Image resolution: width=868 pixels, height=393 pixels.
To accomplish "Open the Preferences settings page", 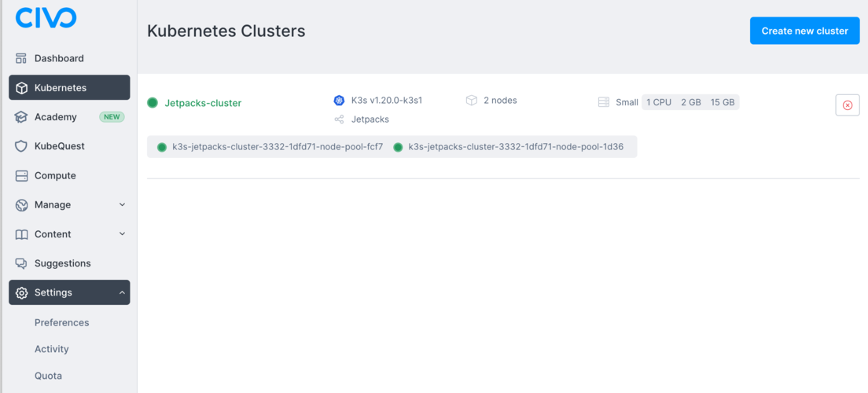I will [x=61, y=322].
